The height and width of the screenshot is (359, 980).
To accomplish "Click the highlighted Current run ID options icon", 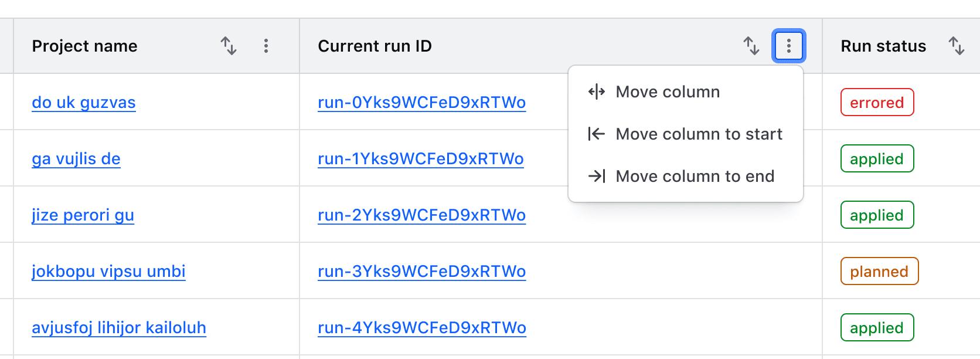I will [x=788, y=46].
